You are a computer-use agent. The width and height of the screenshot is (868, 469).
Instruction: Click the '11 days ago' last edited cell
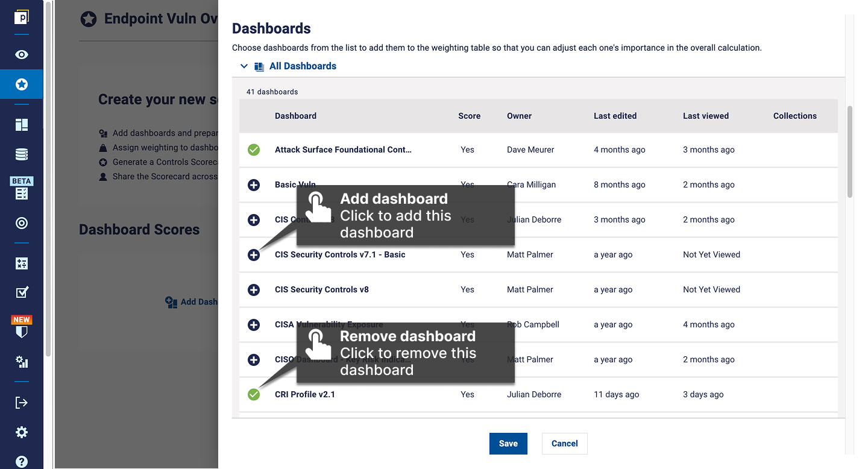click(x=616, y=394)
